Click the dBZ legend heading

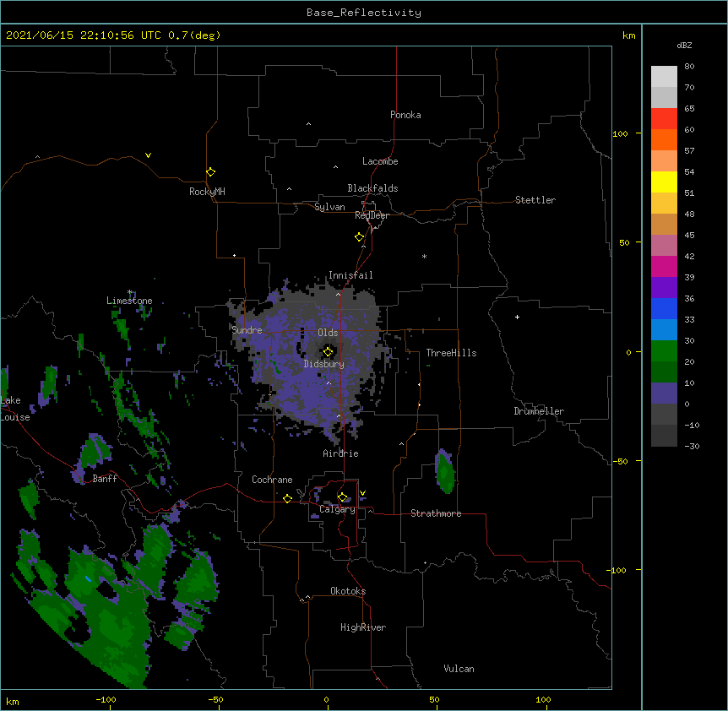pos(684,46)
